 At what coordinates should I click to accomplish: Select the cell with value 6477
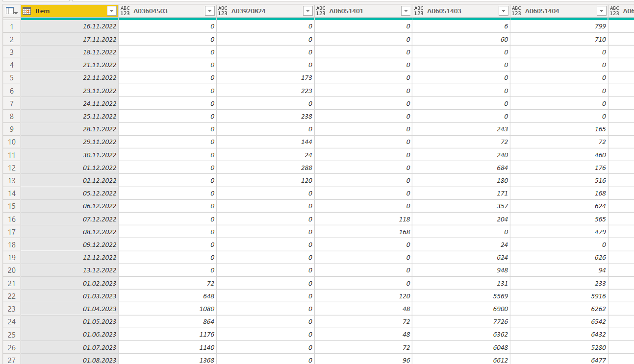pos(559,360)
